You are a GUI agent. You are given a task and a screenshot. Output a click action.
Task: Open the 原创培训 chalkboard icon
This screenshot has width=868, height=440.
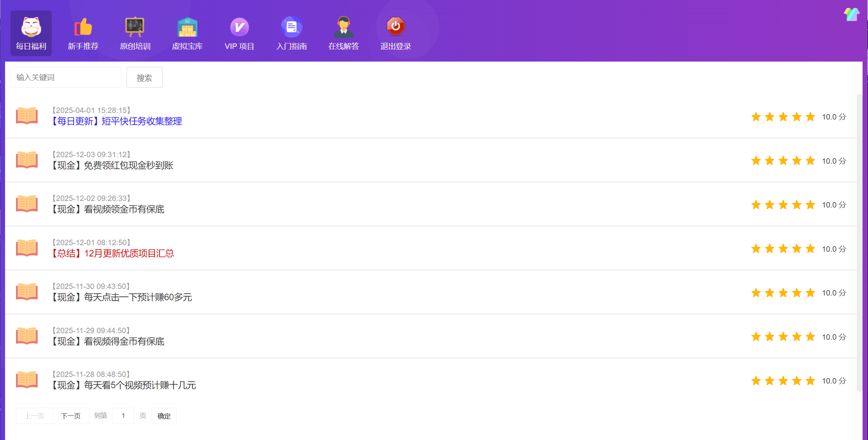click(x=135, y=27)
